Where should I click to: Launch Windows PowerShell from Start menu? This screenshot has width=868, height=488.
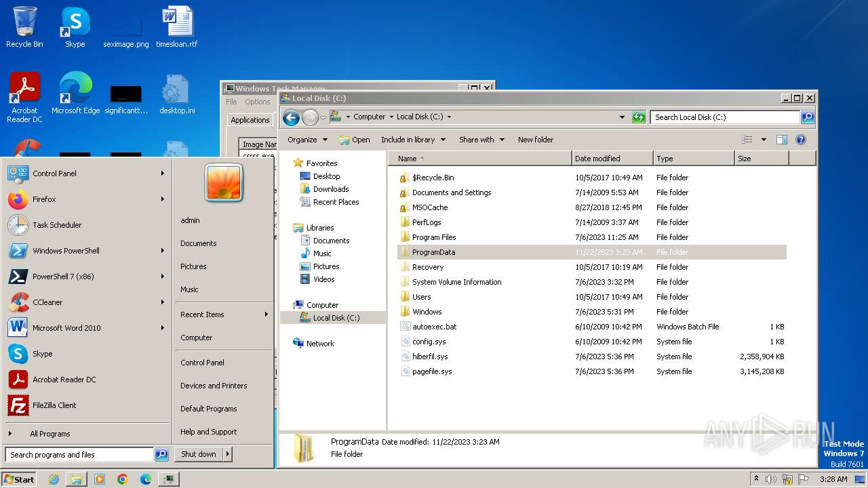(87, 251)
